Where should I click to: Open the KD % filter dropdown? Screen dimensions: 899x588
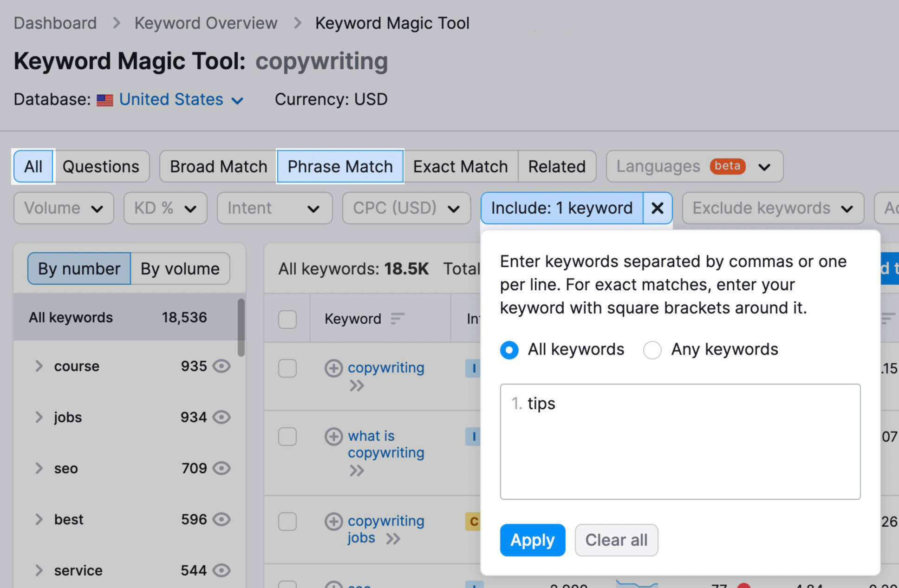(x=165, y=208)
